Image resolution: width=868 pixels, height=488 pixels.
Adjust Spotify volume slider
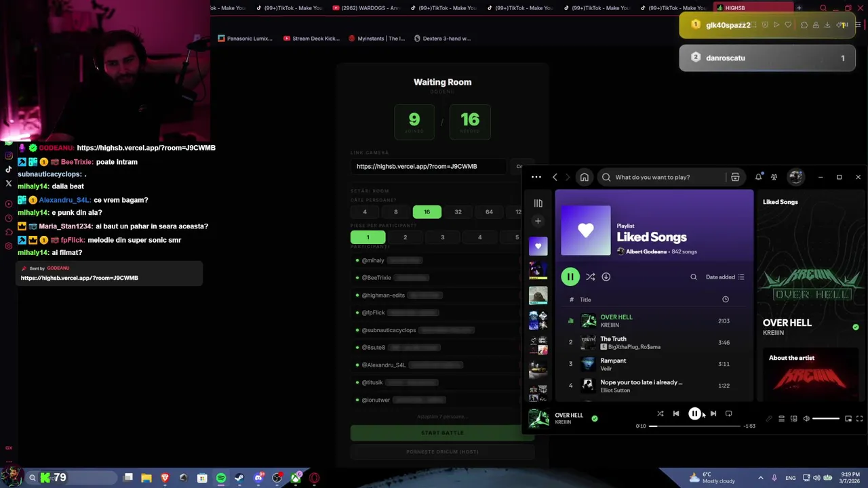tap(826, 419)
